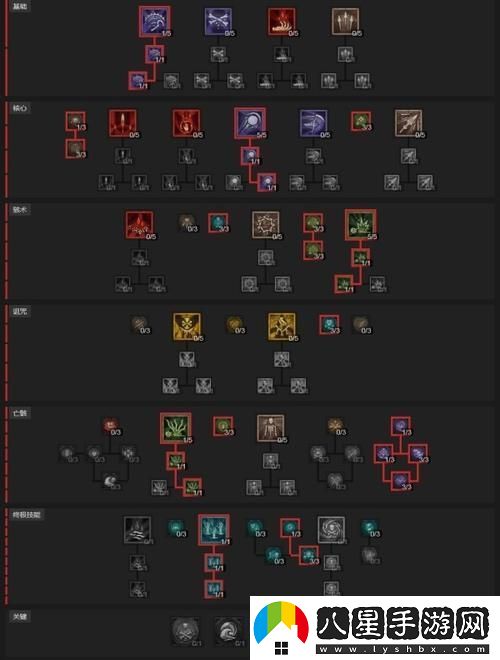Click the teal 3/3 passive node beside blood mist

(x=218, y=222)
